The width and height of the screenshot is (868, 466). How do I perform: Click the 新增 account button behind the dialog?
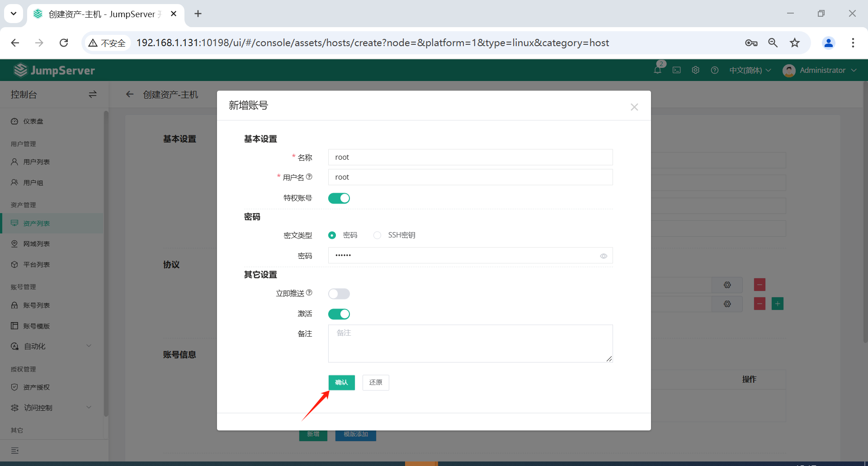coord(313,435)
